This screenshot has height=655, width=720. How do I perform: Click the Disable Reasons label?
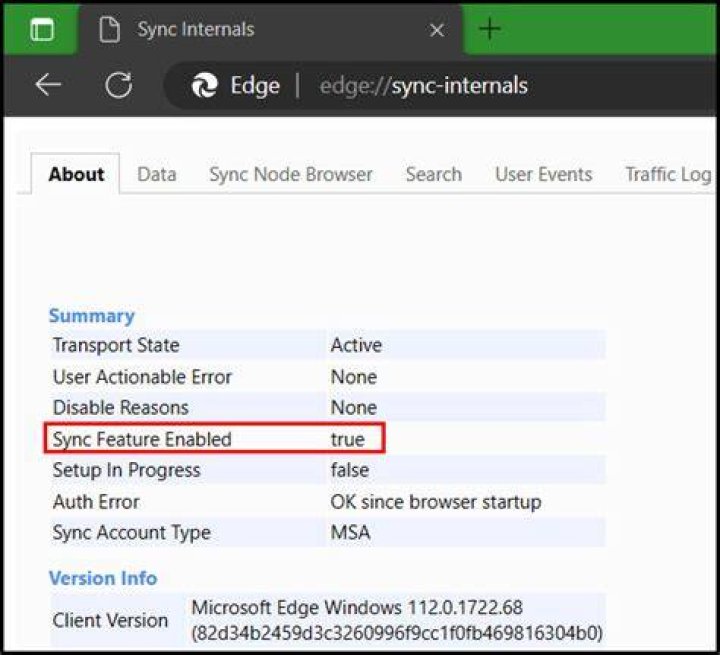tap(121, 407)
